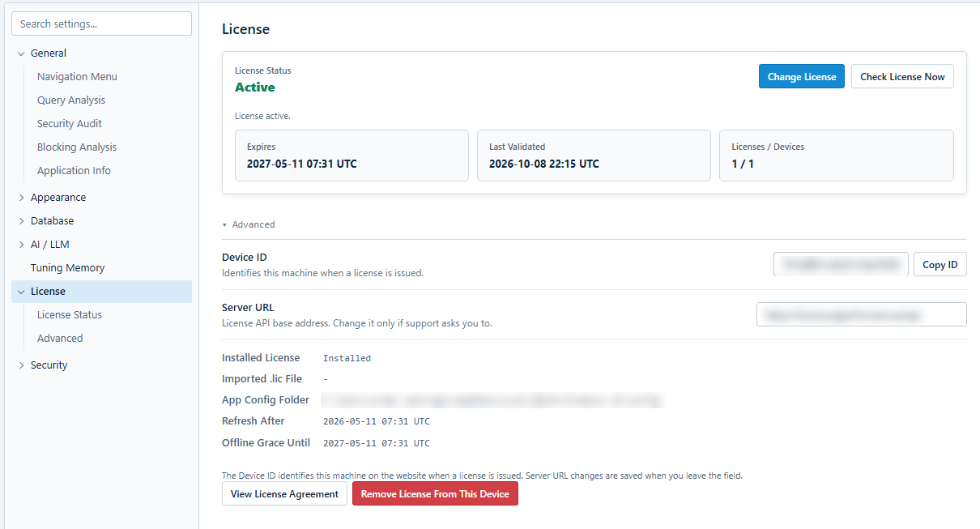Image resolution: width=980 pixels, height=529 pixels.
Task: Expand the Appearance settings section chevron
Action: tap(21, 198)
